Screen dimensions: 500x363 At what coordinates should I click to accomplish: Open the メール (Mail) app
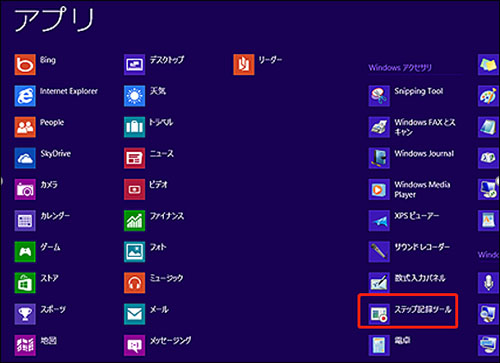tap(134, 314)
